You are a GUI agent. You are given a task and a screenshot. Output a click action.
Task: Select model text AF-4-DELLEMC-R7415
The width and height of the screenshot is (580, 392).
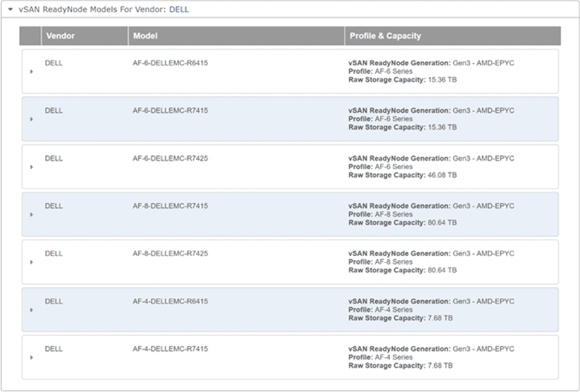click(170, 349)
